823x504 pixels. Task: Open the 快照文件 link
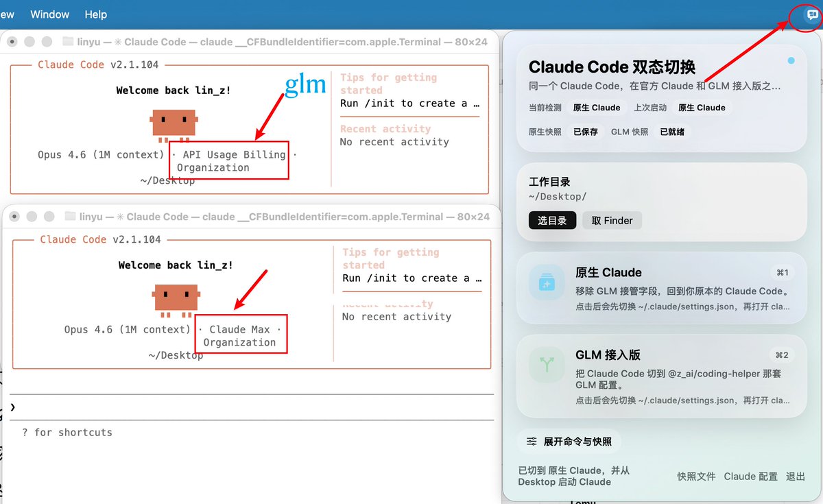click(x=696, y=476)
